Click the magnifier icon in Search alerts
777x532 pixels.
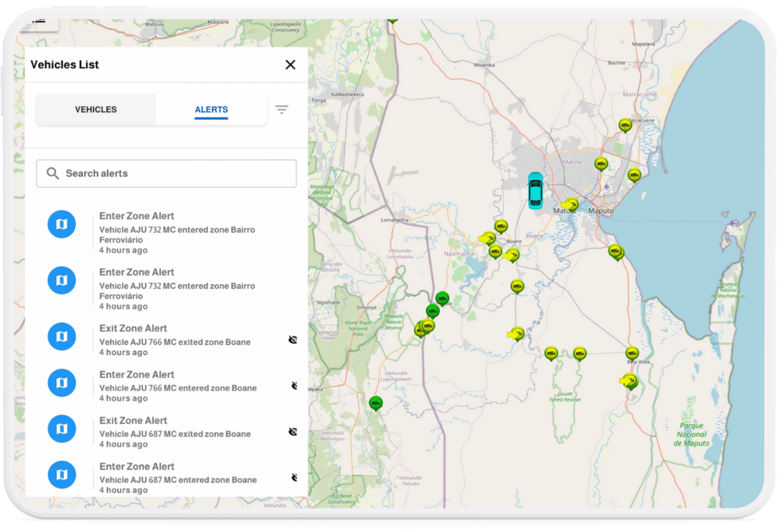[53, 173]
